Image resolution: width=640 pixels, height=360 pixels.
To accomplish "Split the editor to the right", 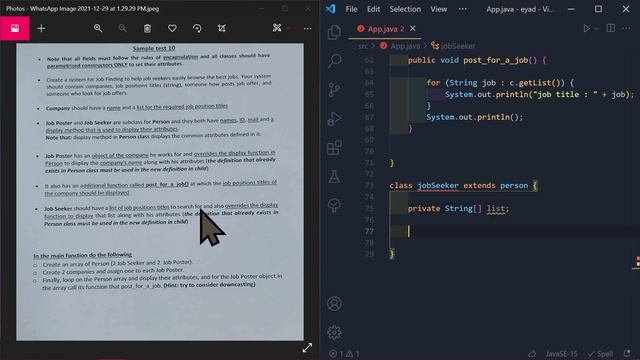I will pyautogui.click(x=611, y=28).
